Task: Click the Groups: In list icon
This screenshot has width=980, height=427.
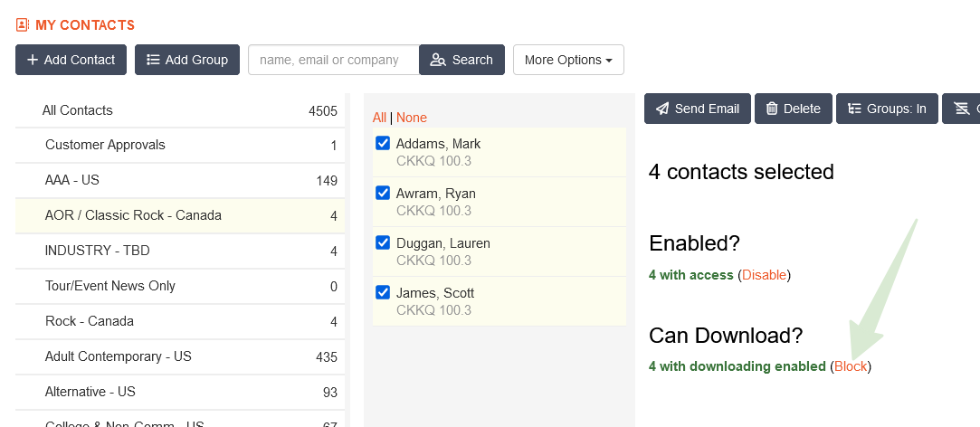Action: (x=854, y=109)
